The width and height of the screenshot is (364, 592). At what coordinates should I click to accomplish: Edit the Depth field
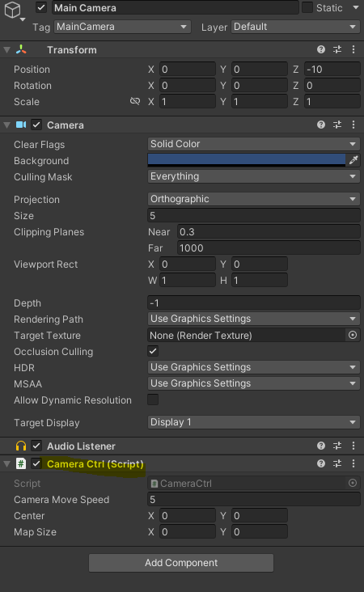(253, 302)
